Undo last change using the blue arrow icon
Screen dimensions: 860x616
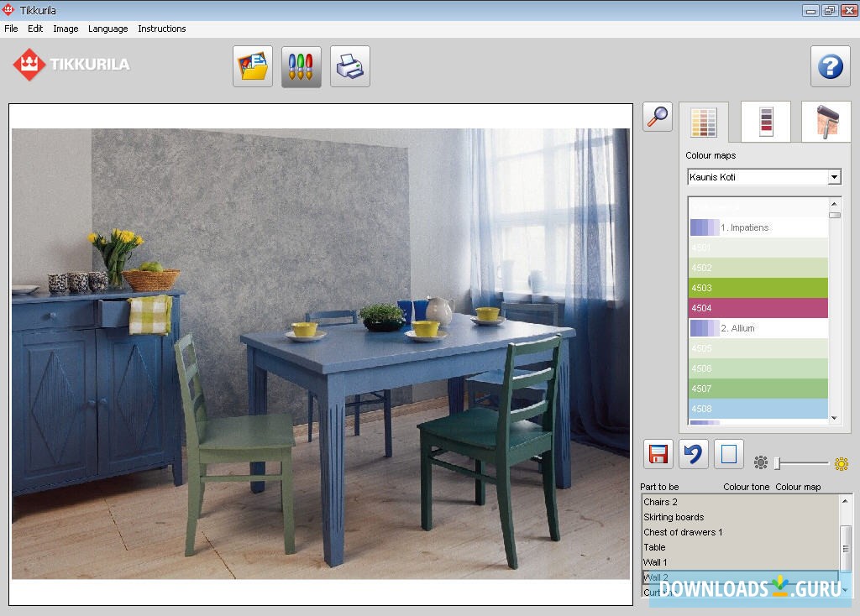692,453
